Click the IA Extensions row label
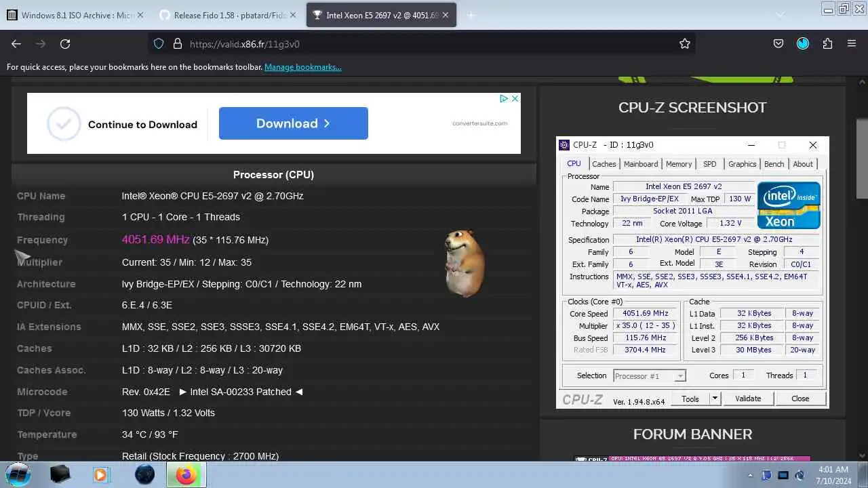The image size is (868, 488). coord(49,327)
